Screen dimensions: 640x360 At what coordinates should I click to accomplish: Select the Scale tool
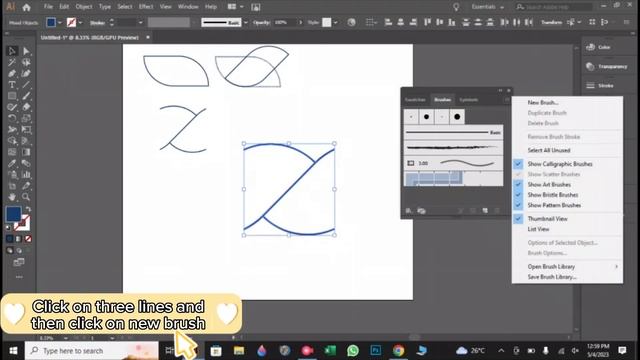[26, 118]
